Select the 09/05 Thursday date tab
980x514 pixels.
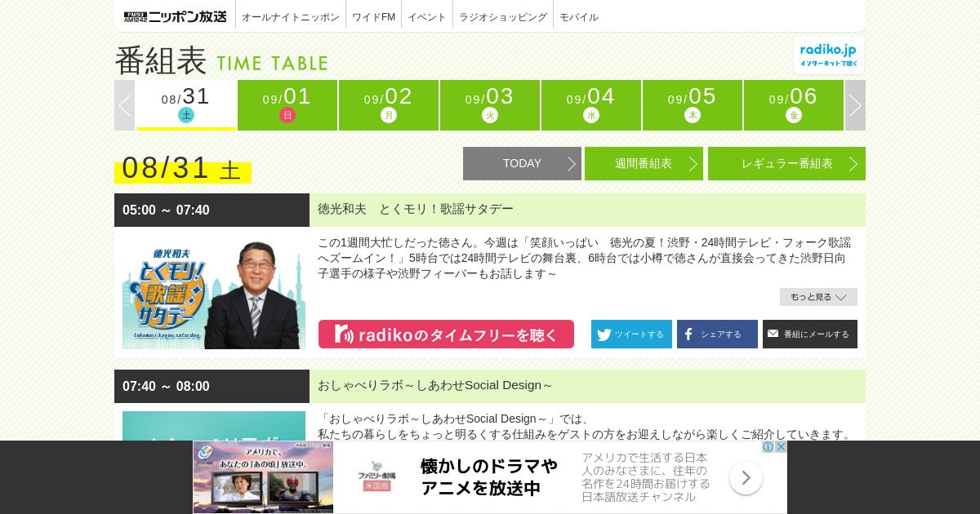point(693,105)
